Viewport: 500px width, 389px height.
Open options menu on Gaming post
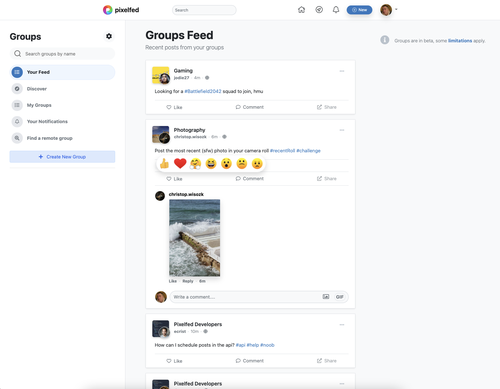pyautogui.click(x=342, y=71)
